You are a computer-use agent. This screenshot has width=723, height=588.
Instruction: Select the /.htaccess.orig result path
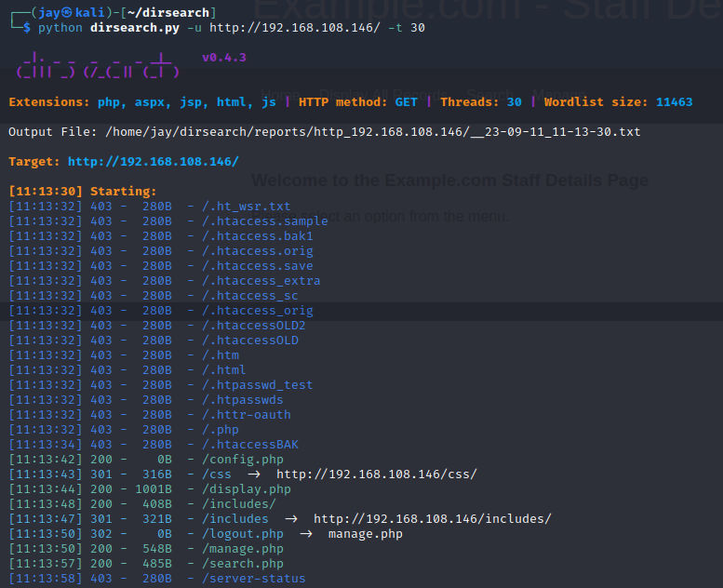[x=258, y=251]
